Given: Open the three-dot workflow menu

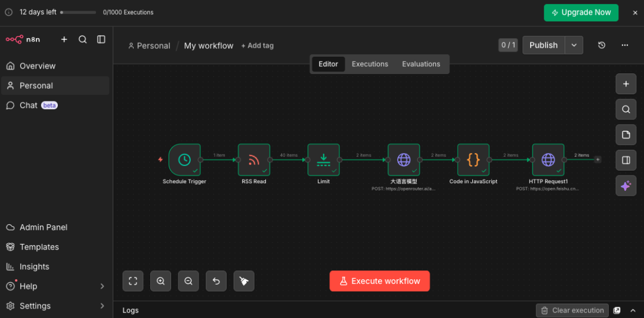Looking at the screenshot, I should [625, 45].
